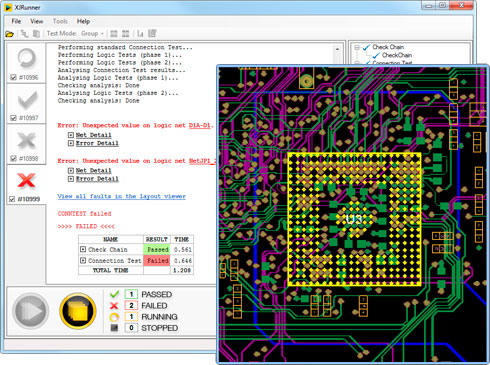Select the passed board #10997 checkmark
Screen dimensions: 490x365
(x=27, y=100)
